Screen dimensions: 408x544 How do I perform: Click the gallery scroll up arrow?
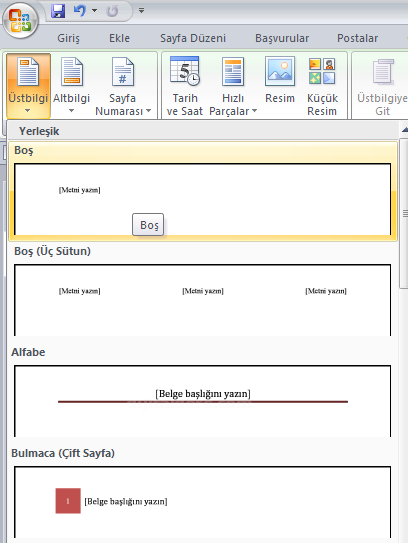[x=405, y=130]
